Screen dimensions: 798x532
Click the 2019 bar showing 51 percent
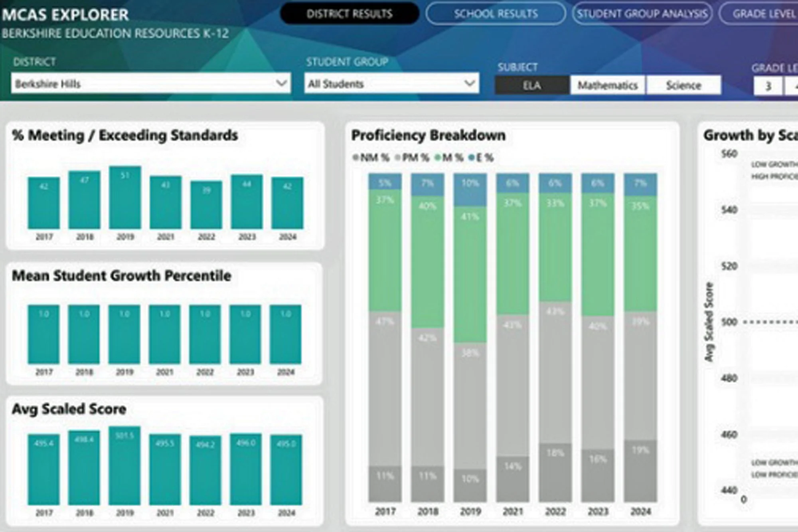coord(125,198)
